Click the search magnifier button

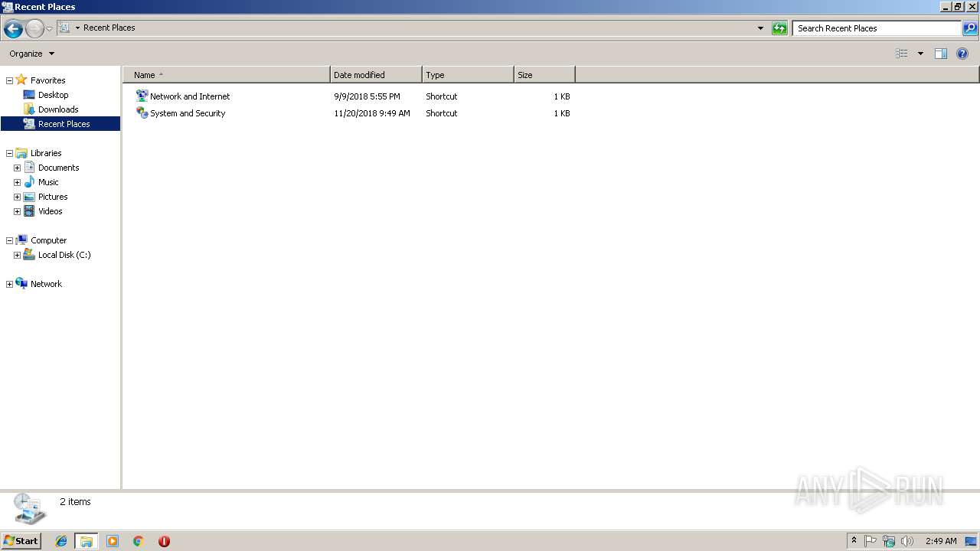click(x=970, y=28)
